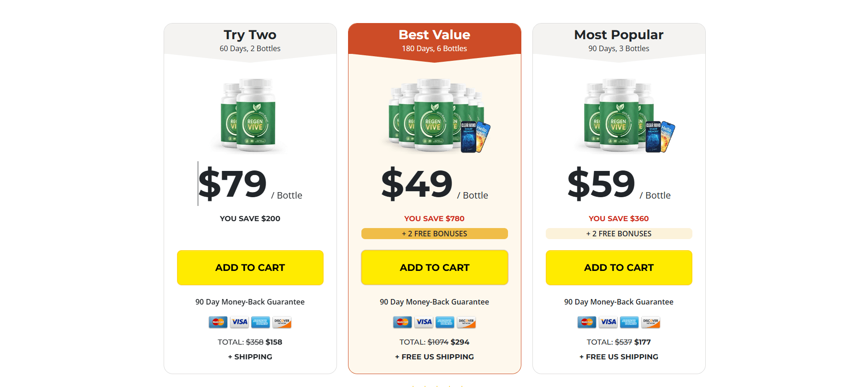868x387 pixels.
Task: Click Mastercard icon in Best Value card
Action: point(402,322)
